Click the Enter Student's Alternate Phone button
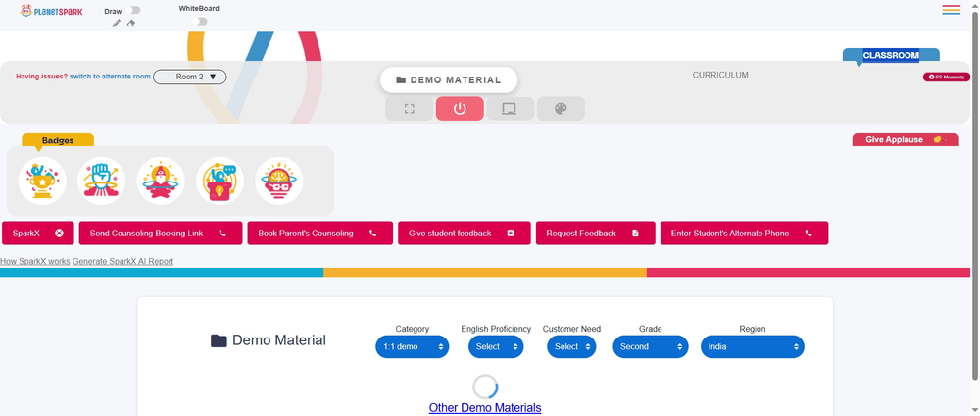980x416 pixels. point(745,234)
